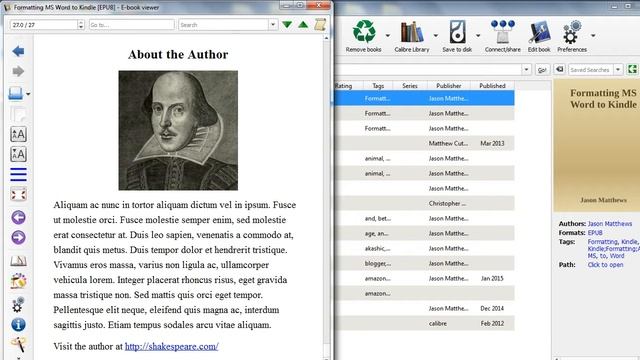Click the Click to open path link
The image size is (640, 360).
pos(605,264)
